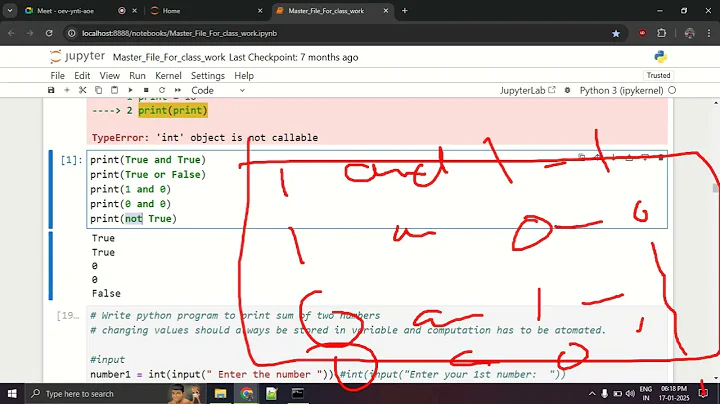Screen dimensions: 720x404
Task: Save the notebook with the floppy disk icon
Action: click(51, 90)
